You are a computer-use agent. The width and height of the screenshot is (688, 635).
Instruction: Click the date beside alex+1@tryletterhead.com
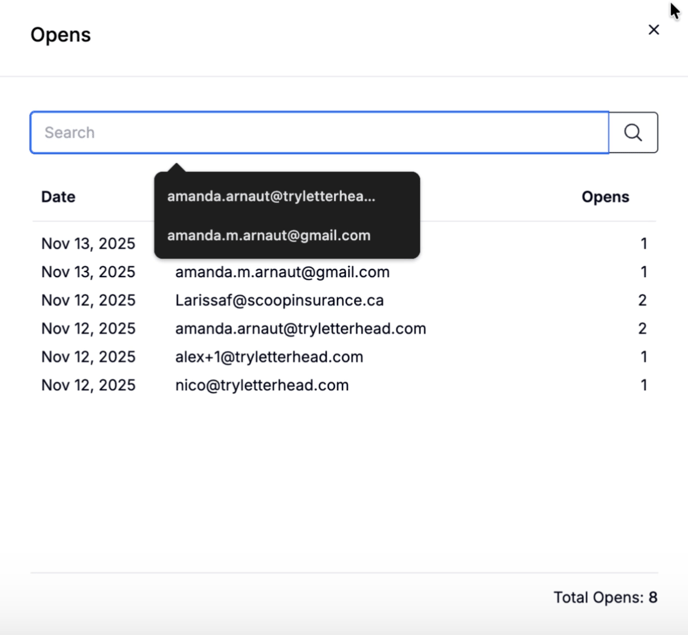pyautogui.click(x=88, y=357)
